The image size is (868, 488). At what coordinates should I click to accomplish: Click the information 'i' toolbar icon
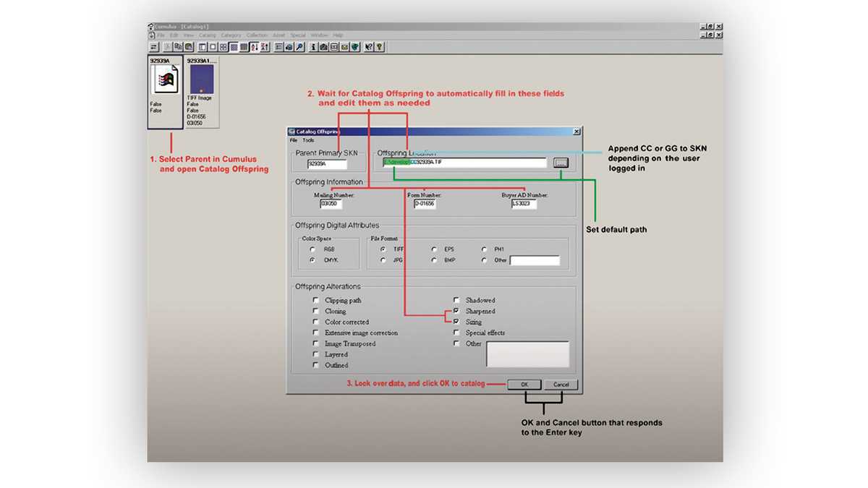313,47
